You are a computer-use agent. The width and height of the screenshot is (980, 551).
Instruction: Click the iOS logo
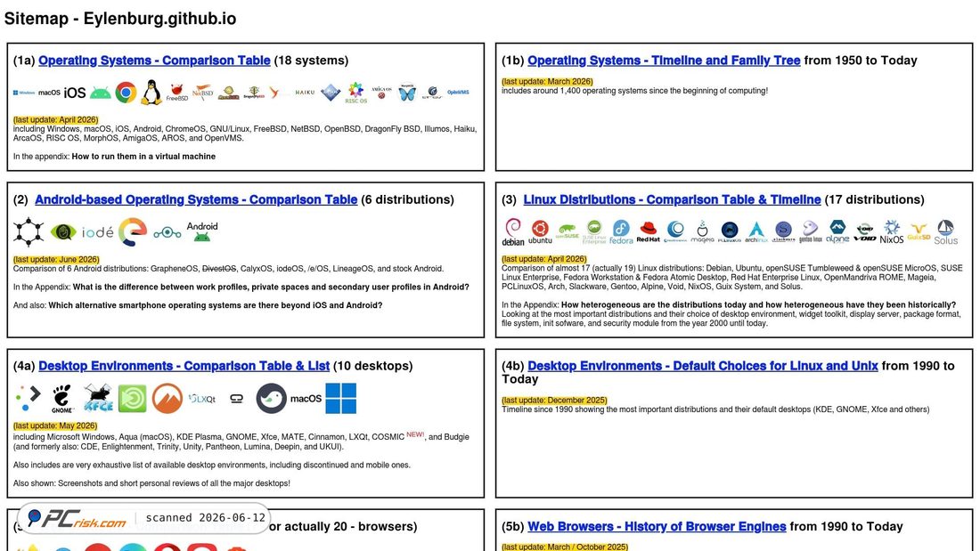tap(74, 93)
